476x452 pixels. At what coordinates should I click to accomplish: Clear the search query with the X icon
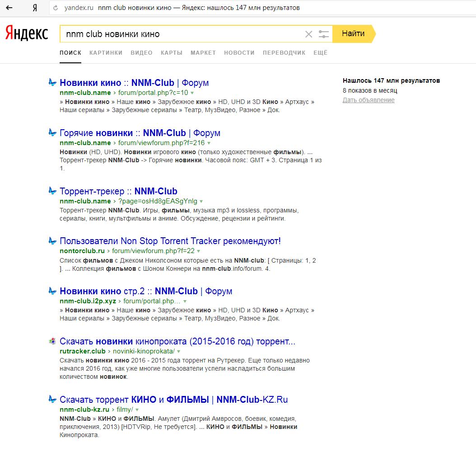click(x=309, y=34)
